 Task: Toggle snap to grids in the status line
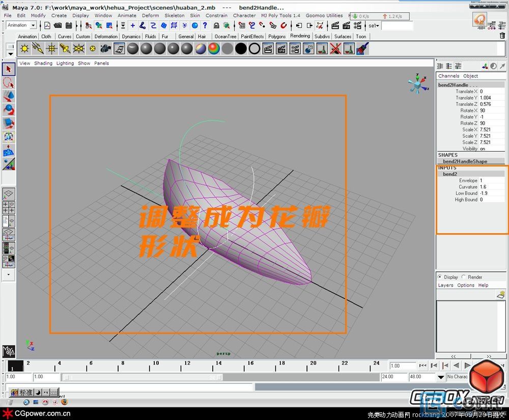[242, 25]
